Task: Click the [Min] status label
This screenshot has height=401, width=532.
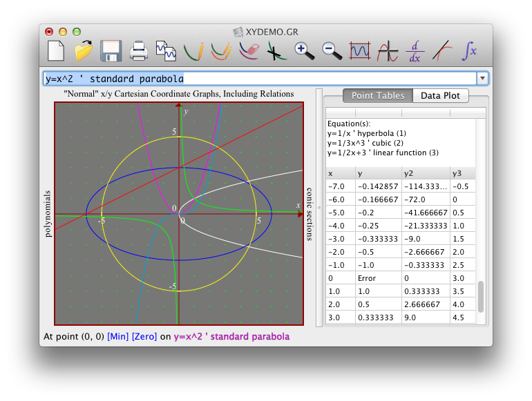Action: pos(117,337)
